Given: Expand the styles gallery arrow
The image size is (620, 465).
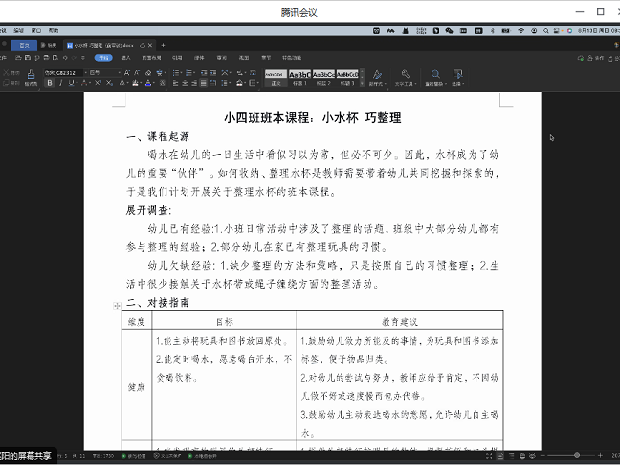Looking at the screenshot, I should click(x=362, y=83).
